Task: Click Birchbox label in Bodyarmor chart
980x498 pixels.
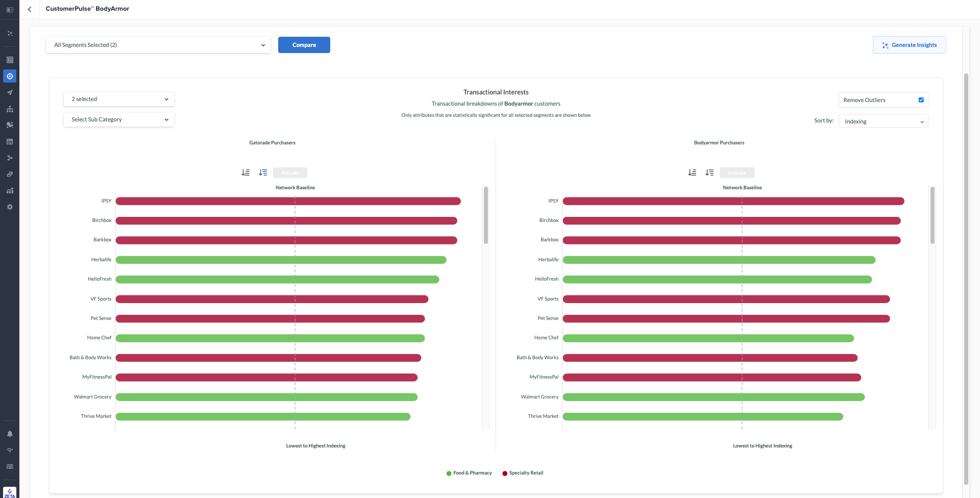Action: pyautogui.click(x=549, y=220)
